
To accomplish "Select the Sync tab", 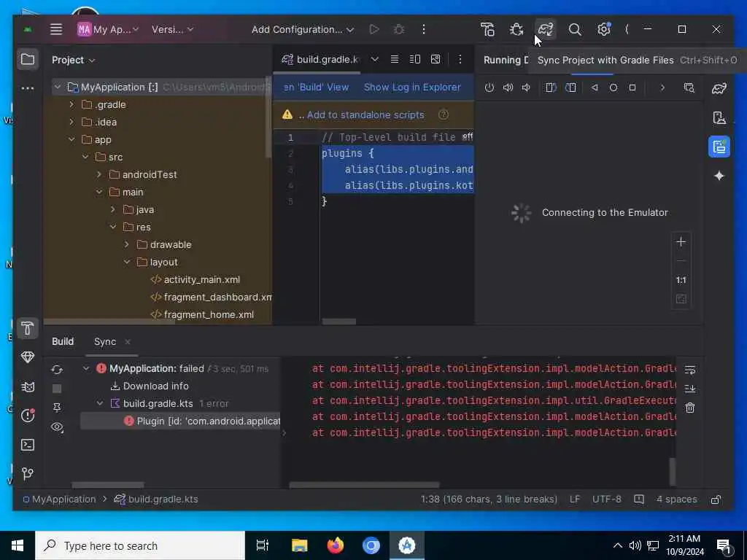I will 105,342.
